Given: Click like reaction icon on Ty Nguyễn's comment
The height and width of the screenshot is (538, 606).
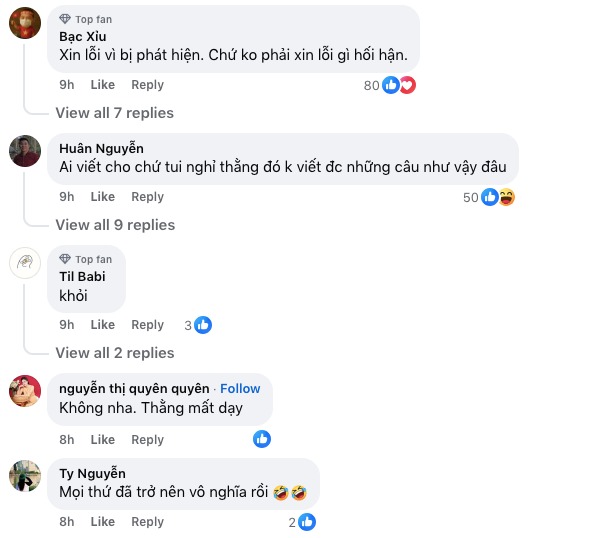Looking at the screenshot, I should coord(307,522).
